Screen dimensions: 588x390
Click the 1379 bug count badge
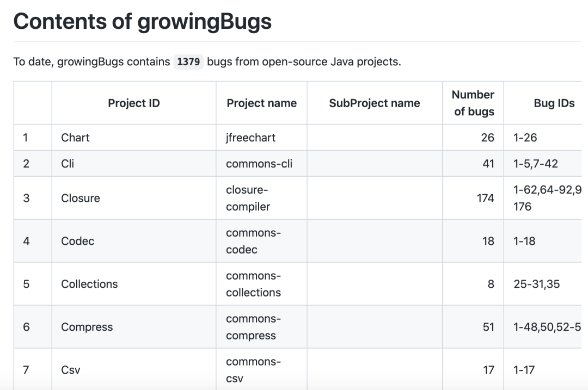pos(188,61)
